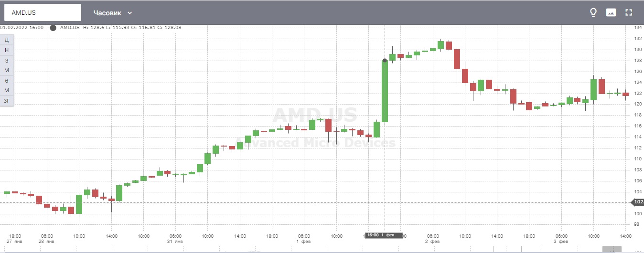Save chart as image icon

pos(611,12)
